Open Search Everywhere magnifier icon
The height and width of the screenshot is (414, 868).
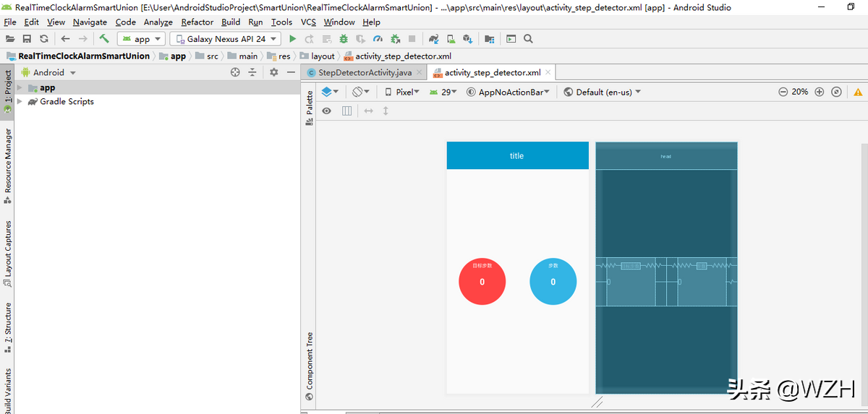(528, 39)
